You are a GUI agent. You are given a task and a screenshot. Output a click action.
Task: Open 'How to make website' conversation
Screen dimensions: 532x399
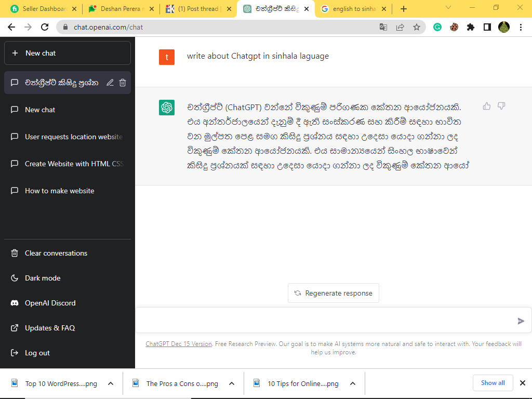pyautogui.click(x=67, y=191)
